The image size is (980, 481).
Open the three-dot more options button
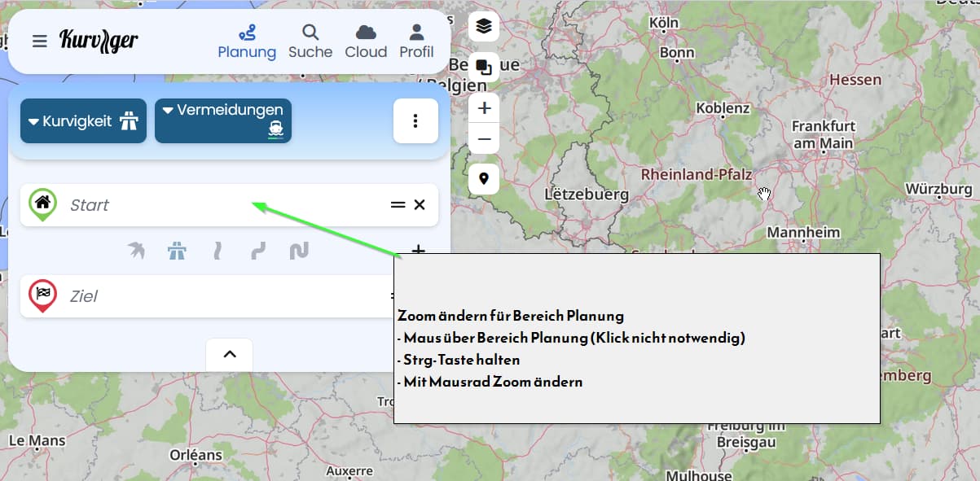(x=415, y=120)
